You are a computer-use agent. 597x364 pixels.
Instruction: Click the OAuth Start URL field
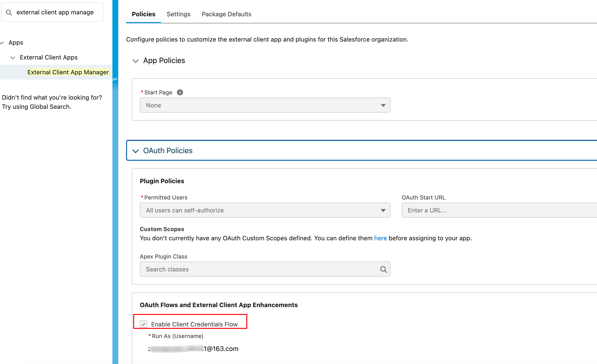tap(499, 211)
